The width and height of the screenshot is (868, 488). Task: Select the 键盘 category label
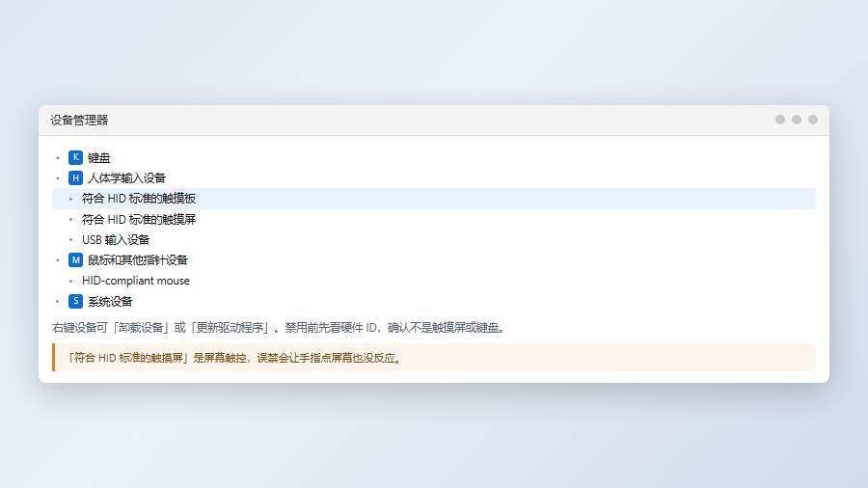tap(99, 158)
